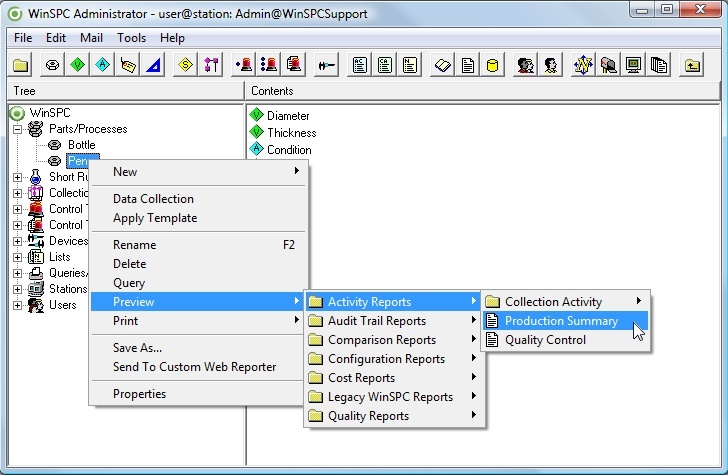The height and width of the screenshot is (475, 728).
Task: Collapse the Parts/Processes tree node
Action: click(17, 129)
